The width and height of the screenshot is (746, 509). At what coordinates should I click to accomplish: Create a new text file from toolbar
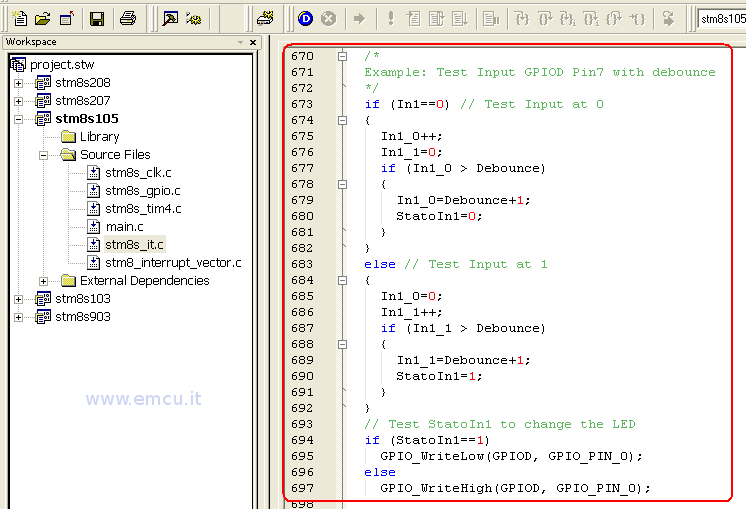click(20, 19)
